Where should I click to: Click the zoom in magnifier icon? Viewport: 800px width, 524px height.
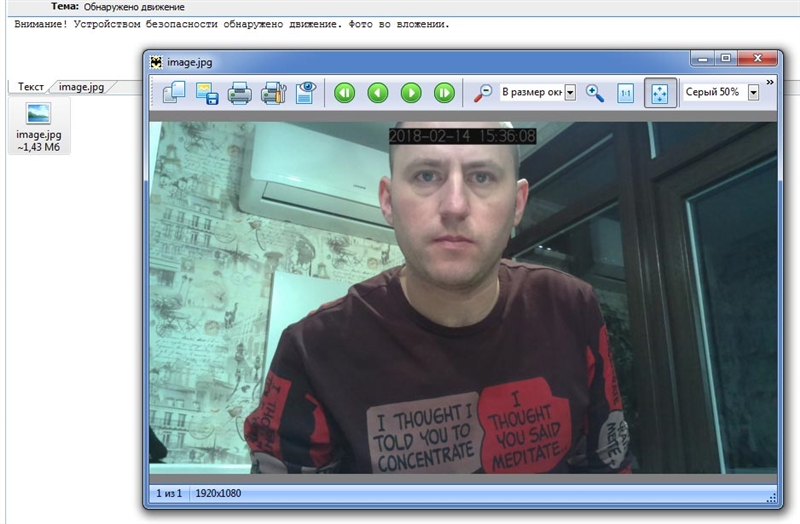(x=595, y=93)
